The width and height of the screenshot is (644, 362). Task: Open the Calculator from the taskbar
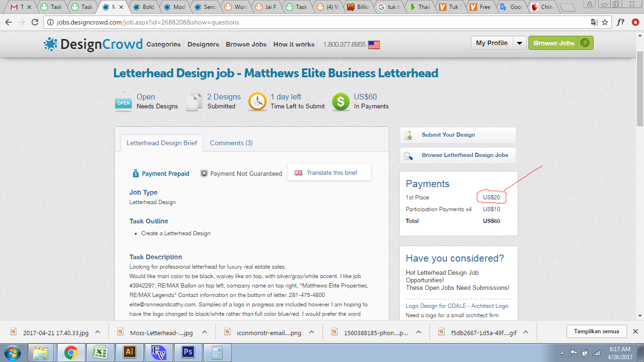(216, 352)
